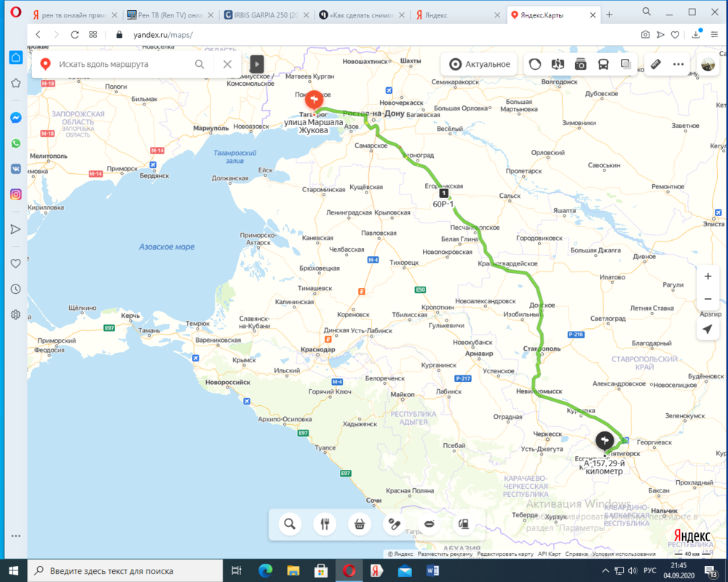Take a snapshot with camera icon in address bar
The height and width of the screenshot is (582, 728).
point(645,35)
